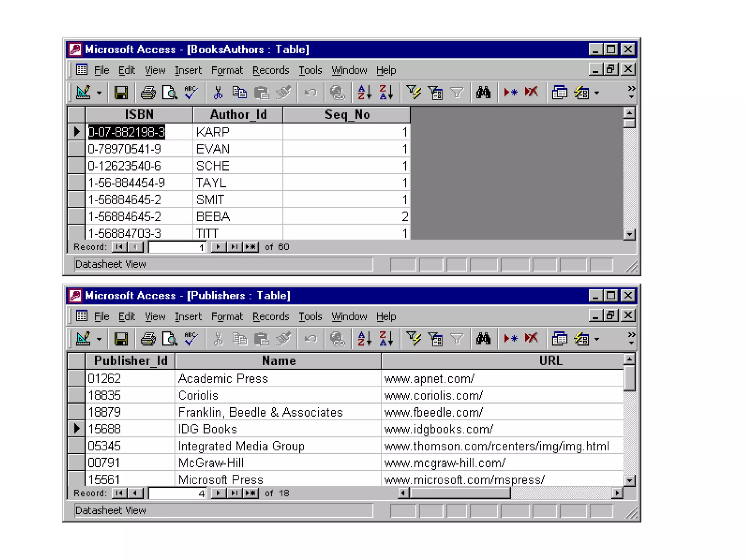The image size is (747, 560).
Task: Click Publishers vertical scrollbar thumb
Action: [x=629, y=378]
